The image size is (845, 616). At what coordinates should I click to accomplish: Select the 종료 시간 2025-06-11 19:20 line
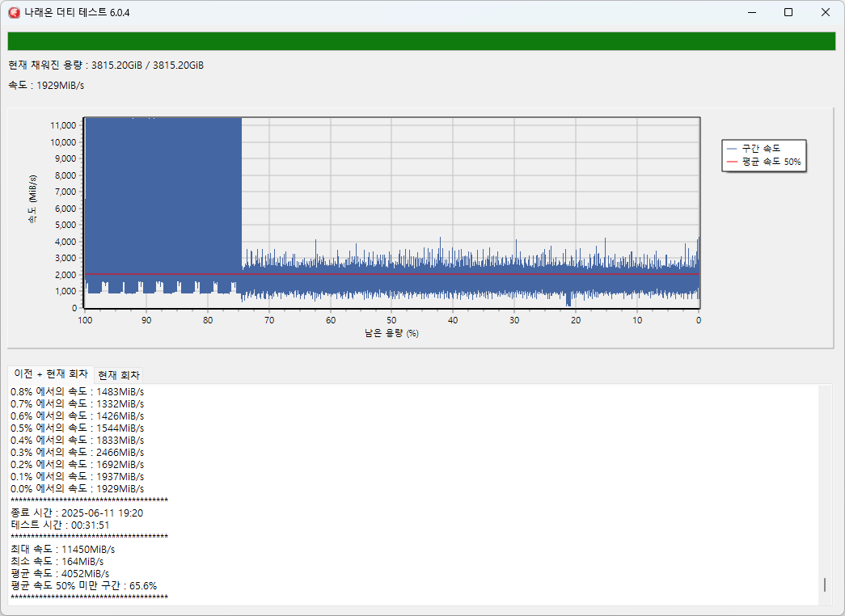[x=77, y=513]
